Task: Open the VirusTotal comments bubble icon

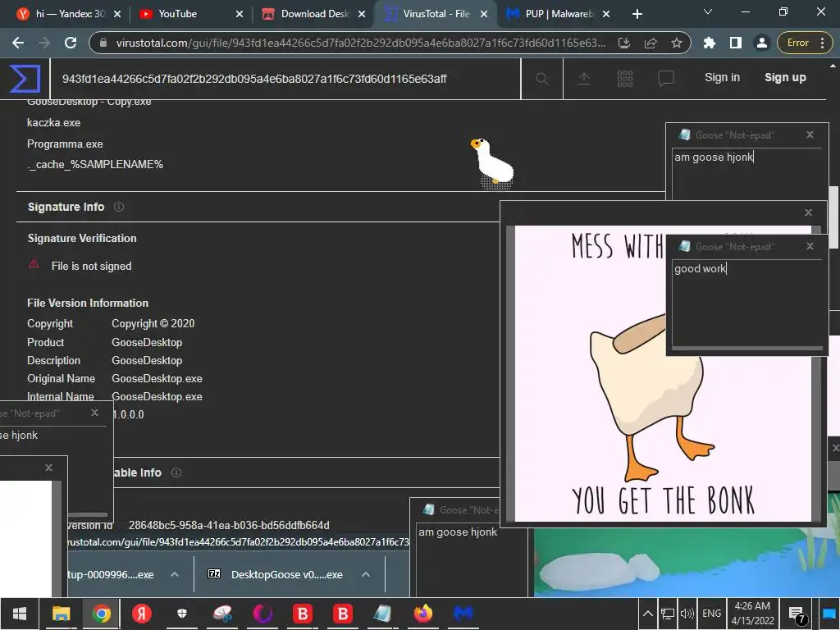Action: [665, 79]
